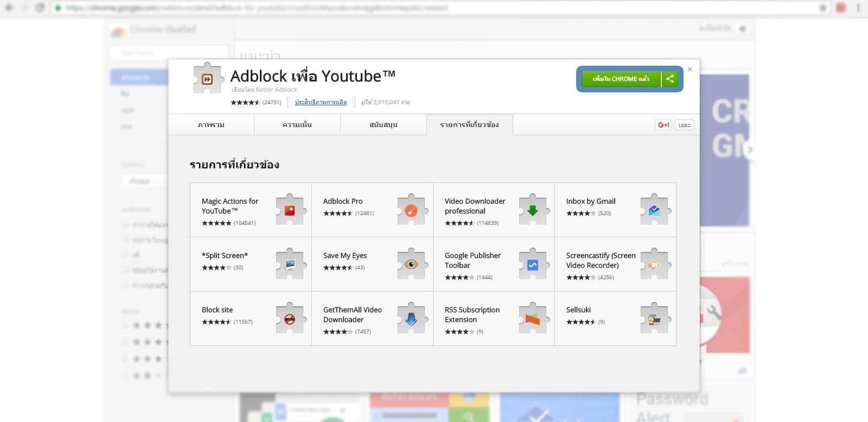Click the carousel next arrow behind the dialog

pos(750,149)
